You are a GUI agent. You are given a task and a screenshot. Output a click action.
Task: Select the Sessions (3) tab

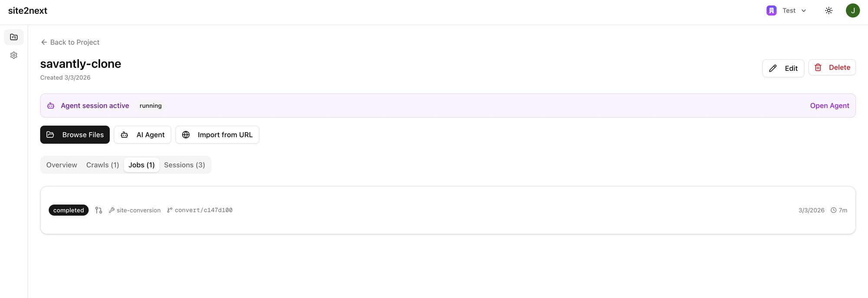pos(184,165)
